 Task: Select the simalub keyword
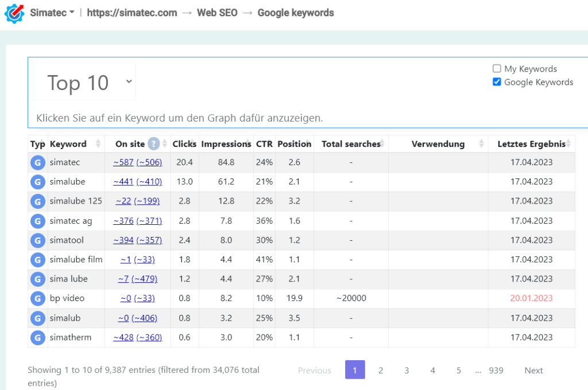65,318
